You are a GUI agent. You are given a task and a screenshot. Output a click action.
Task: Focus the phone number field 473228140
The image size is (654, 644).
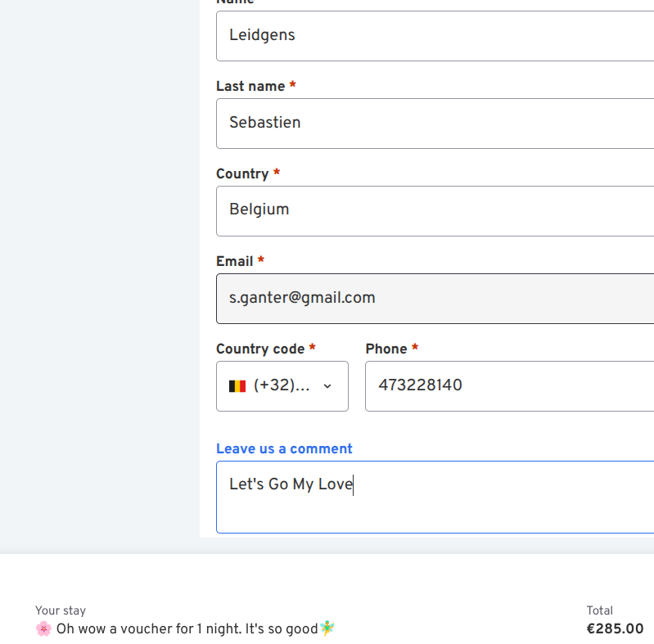point(507,386)
